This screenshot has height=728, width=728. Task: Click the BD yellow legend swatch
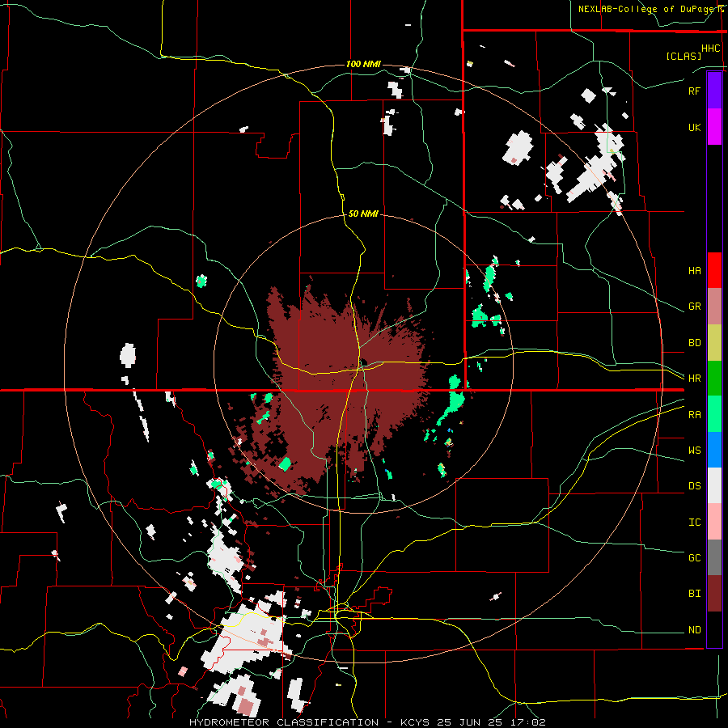tap(714, 343)
